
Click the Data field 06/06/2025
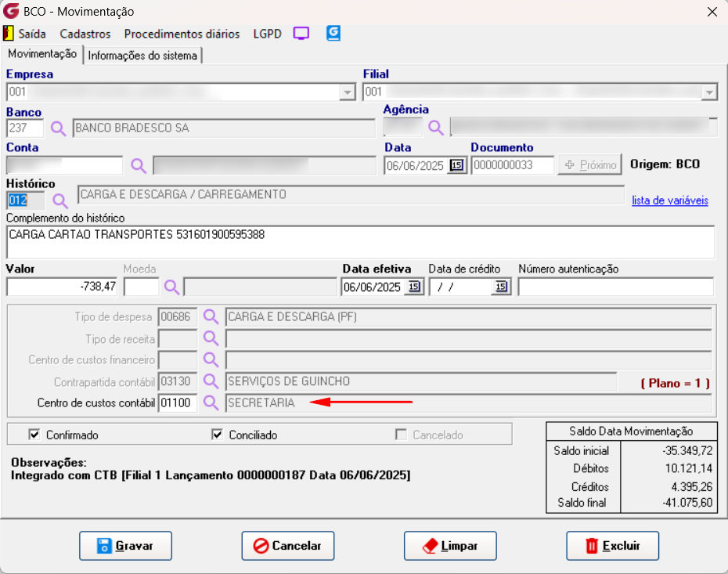pos(416,166)
